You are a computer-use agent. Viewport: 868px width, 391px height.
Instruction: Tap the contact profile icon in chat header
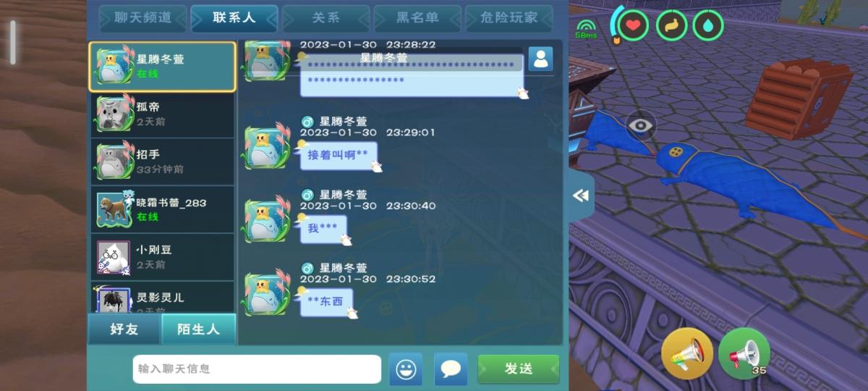click(540, 59)
